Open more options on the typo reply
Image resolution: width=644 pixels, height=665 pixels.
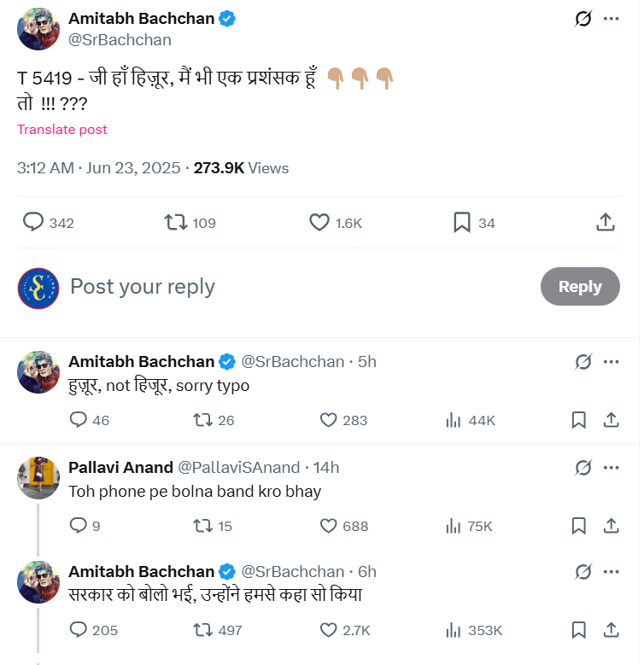click(612, 361)
